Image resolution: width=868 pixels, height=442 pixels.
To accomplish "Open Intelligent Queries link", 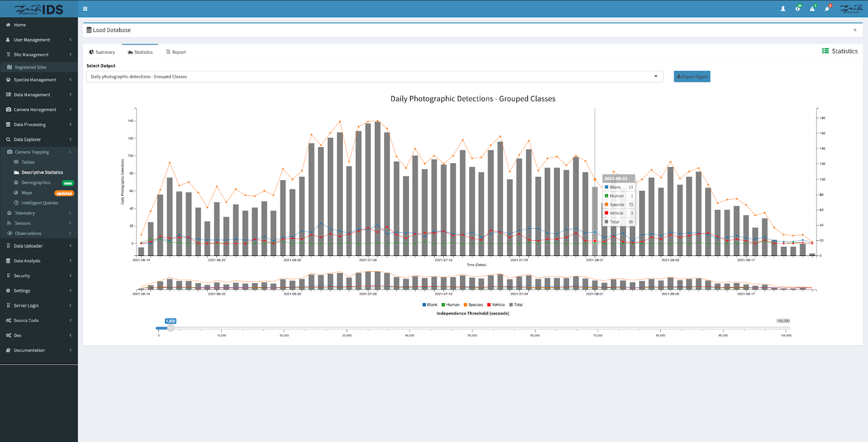I will 40,203.
